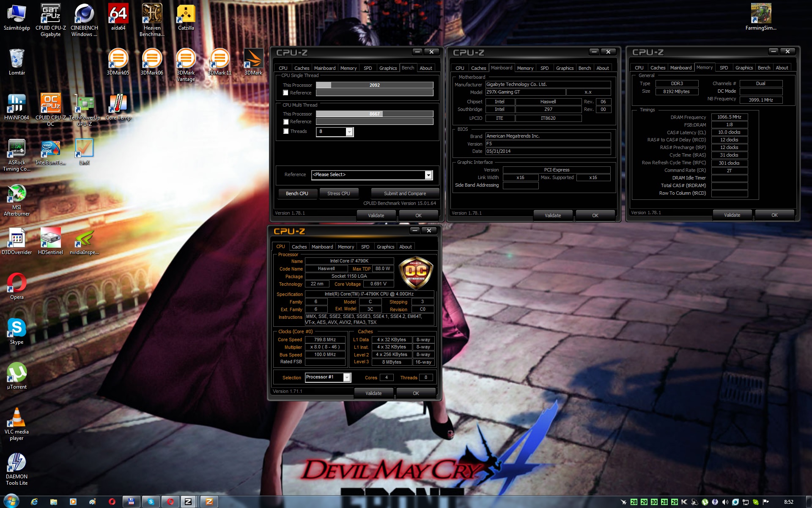The image size is (812, 508).
Task: Expand the Reference <Please Select> dropdown
Action: pyautogui.click(x=428, y=175)
